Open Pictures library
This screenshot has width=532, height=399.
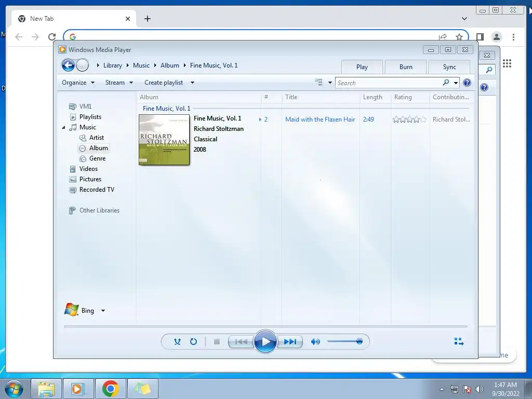90,179
